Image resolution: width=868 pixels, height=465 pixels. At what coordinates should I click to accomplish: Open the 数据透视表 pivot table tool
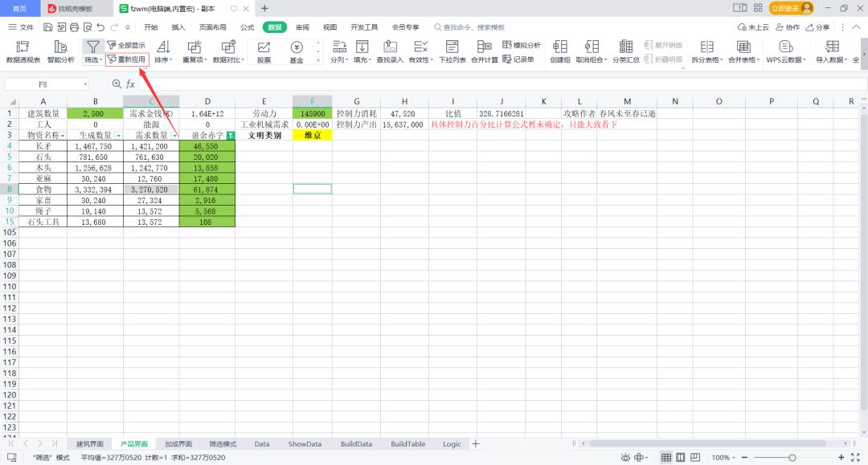pos(23,52)
